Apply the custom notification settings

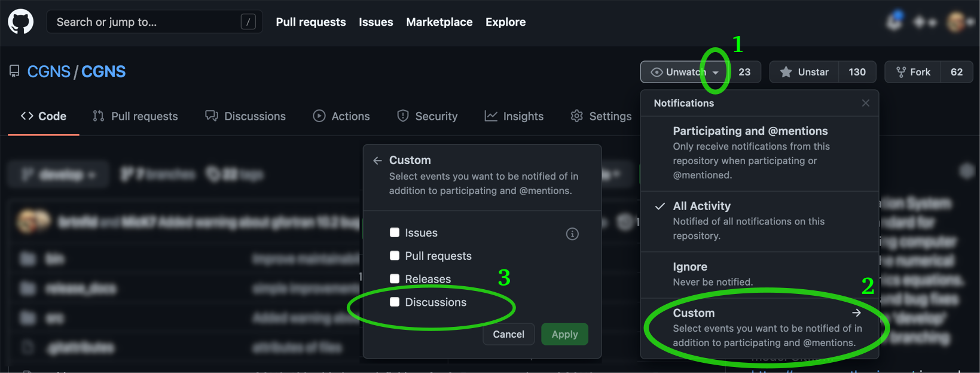565,334
